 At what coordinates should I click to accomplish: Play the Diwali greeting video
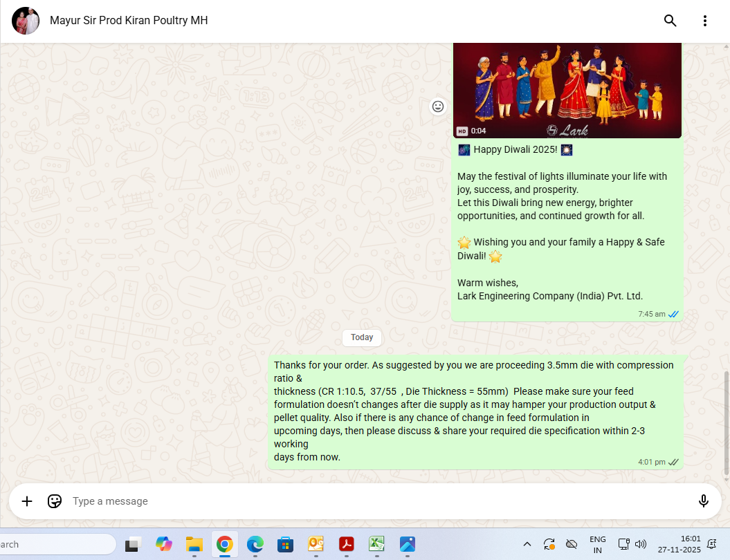[x=567, y=91]
